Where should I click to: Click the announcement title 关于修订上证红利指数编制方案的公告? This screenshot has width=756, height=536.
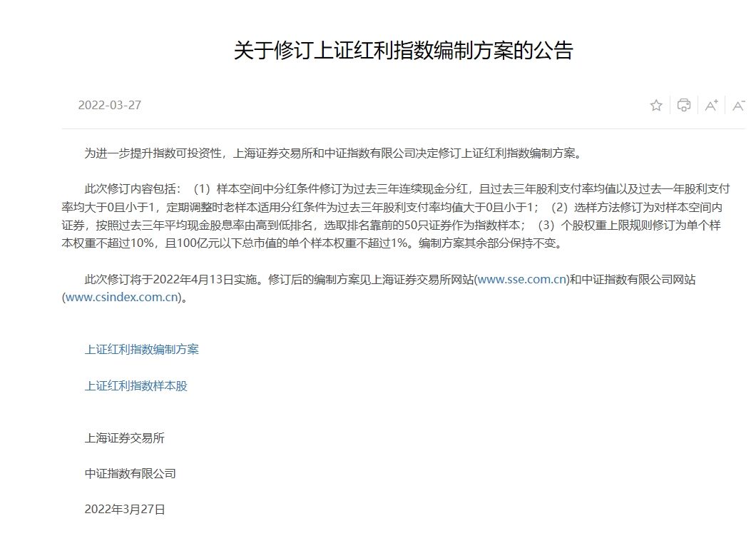pyautogui.click(x=403, y=51)
